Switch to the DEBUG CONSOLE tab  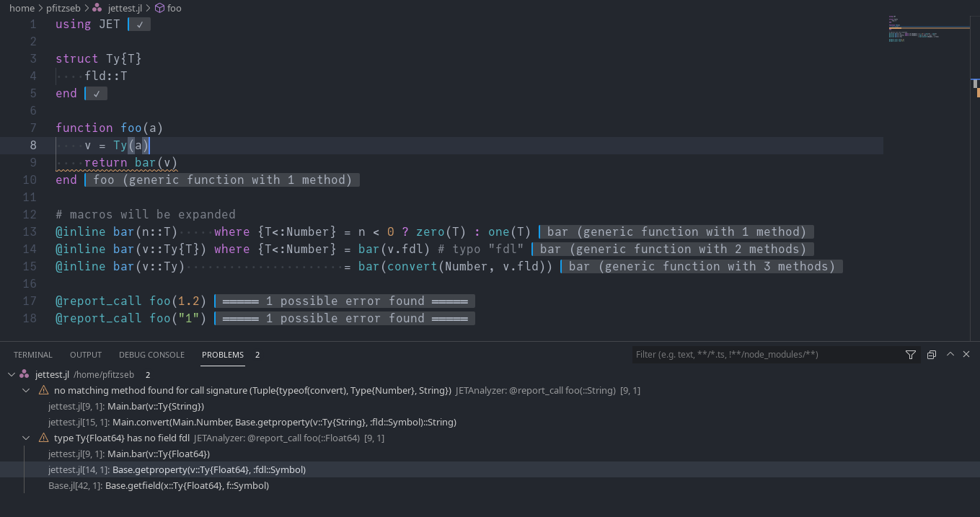(151, 354)
